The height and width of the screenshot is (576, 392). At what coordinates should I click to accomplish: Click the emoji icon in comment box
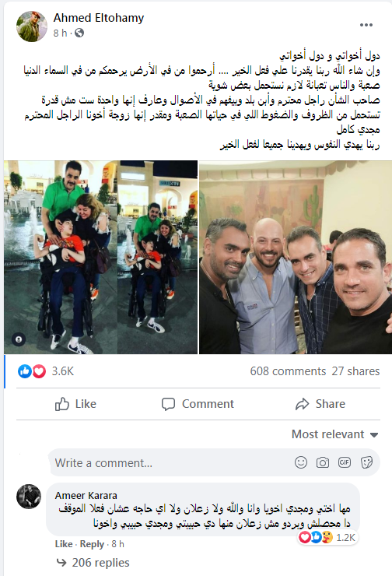(300, 462)
